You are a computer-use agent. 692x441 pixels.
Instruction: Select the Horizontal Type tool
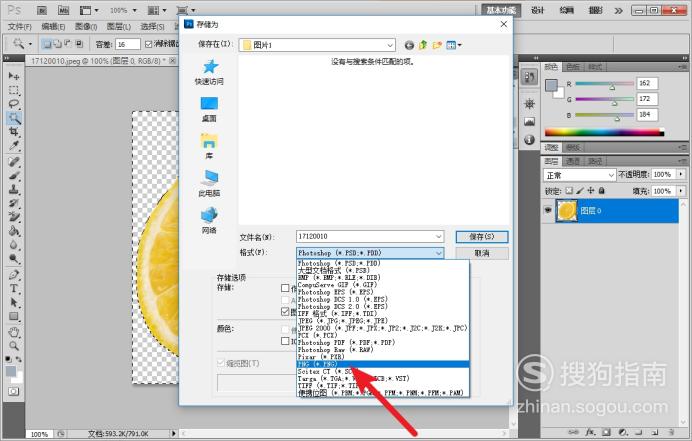14,289
